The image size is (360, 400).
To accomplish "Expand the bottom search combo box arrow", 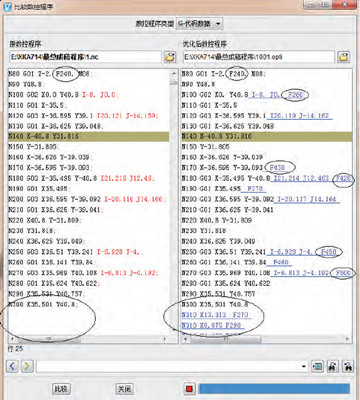I will coord(304,367).
